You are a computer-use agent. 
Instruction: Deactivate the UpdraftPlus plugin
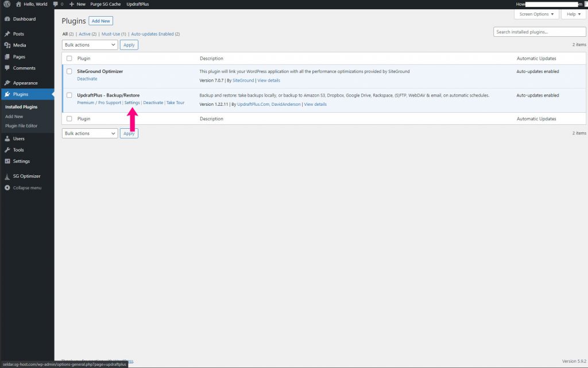153,102
